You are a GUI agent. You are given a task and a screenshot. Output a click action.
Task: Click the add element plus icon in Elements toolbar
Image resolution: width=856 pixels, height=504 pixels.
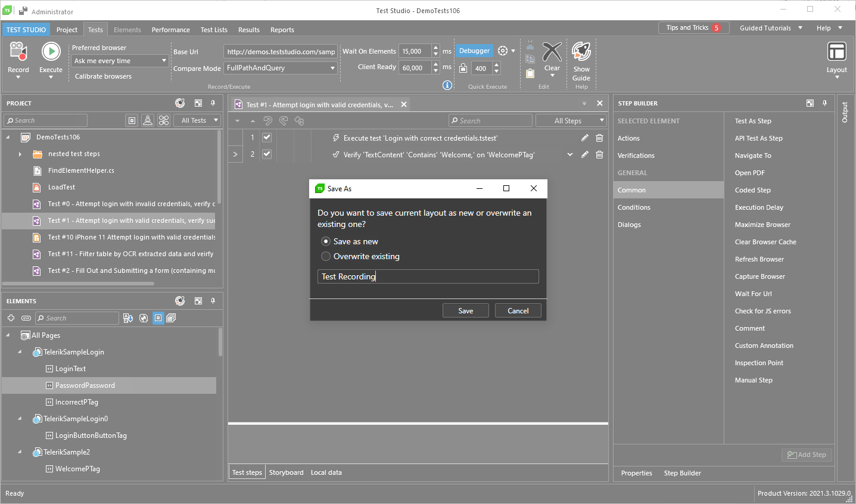click(11, 318)
